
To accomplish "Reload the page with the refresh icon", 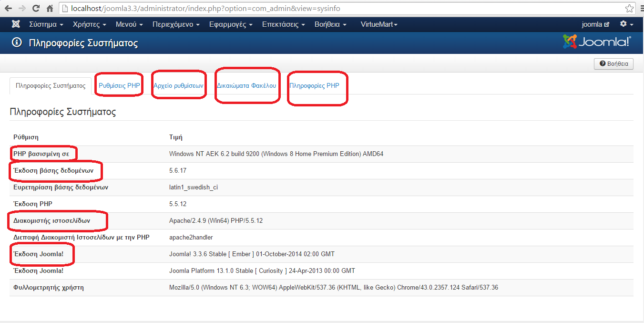I will click(36, 9).
